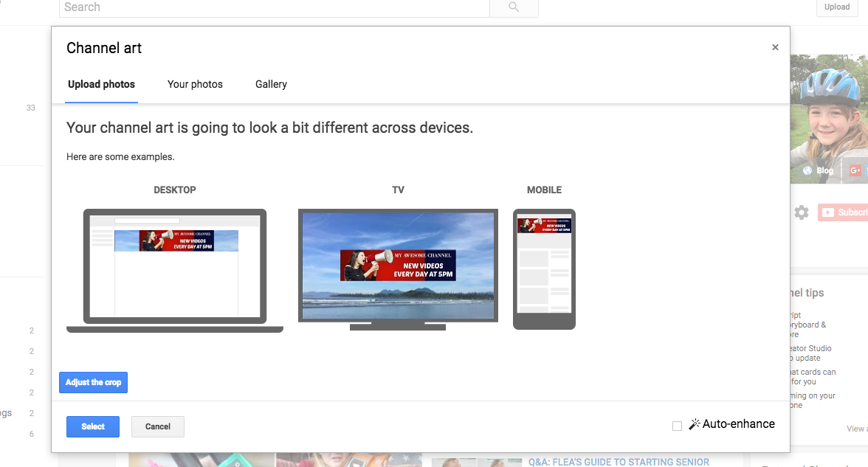Click the Auto-enhance magic wand icon
The image size is (868, 467).
tap(694, 423)
